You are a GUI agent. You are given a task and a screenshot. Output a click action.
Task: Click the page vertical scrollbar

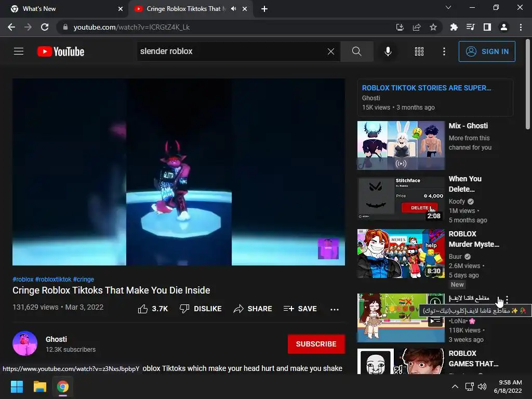click(x=528, y=85)
